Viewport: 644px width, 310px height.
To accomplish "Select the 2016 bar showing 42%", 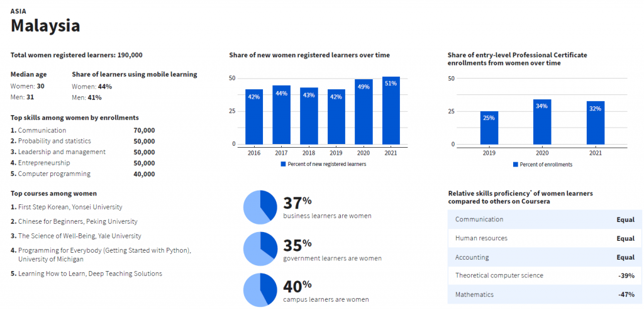I will coord(254,117).
